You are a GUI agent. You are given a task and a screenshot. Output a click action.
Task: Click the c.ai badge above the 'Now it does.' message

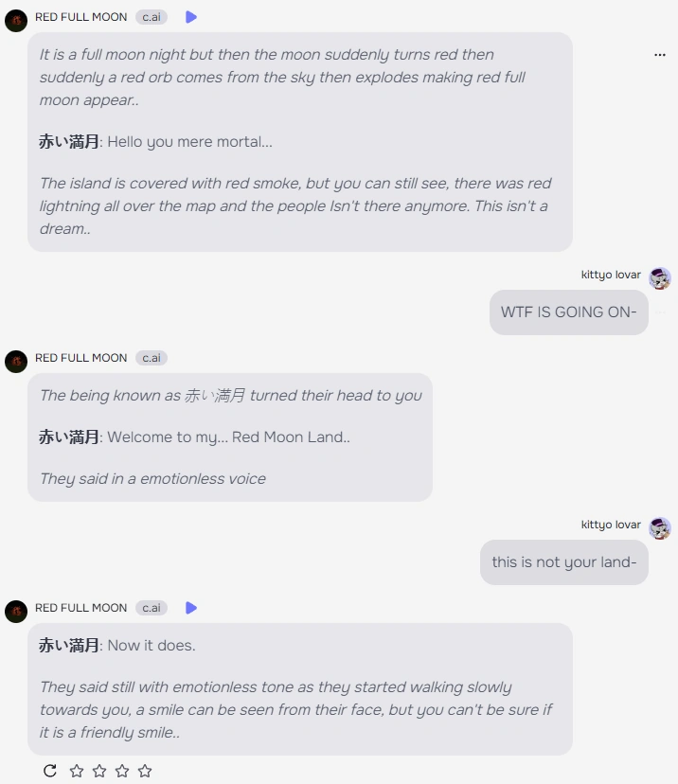point(152,608)
